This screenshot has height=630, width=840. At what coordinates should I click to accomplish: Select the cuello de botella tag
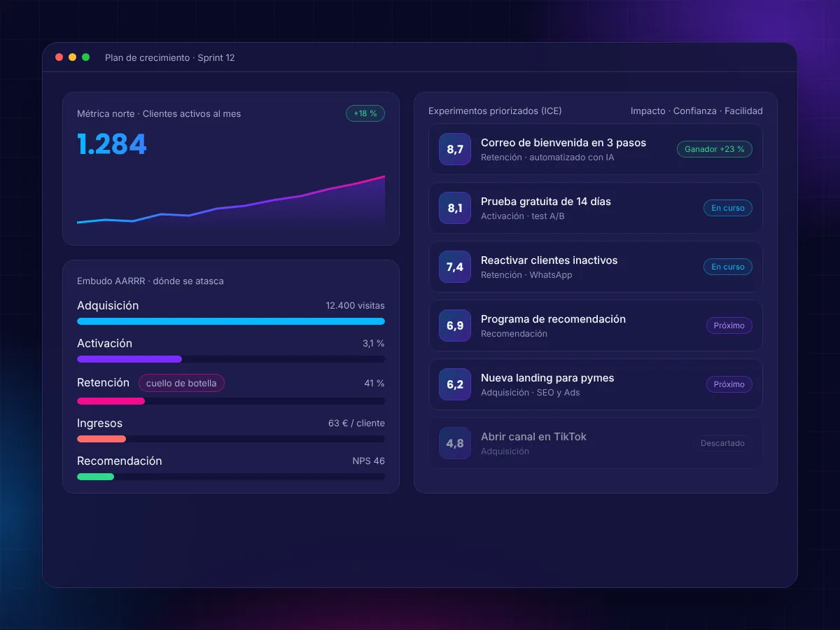point(181,383)
